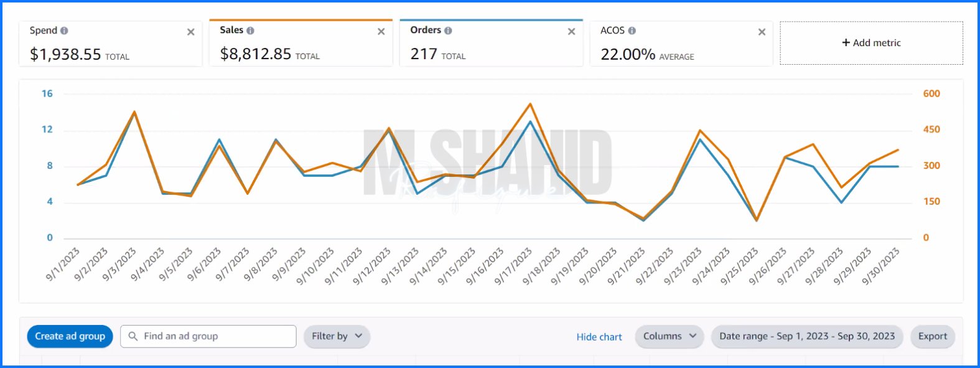Click the 217 orders total
The image size is (980, 368).
(x=424, y=54)
